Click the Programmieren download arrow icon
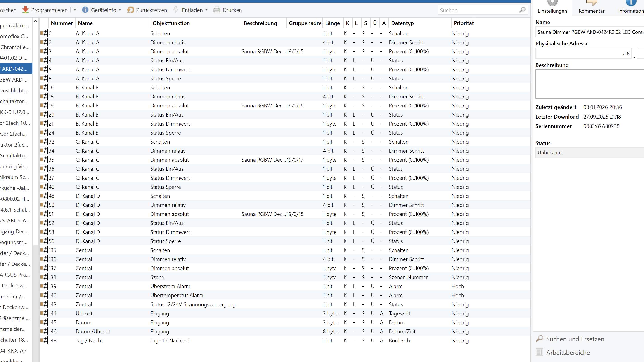The width and height of the screenshot is (644, 362). tap(25, 10)
